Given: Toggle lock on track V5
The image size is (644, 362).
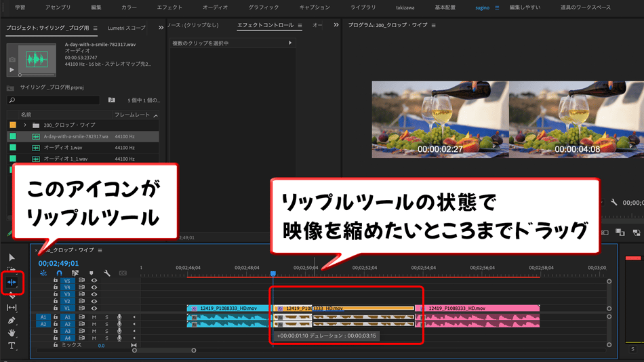Looking at the screenshot, I should [56, 280].
